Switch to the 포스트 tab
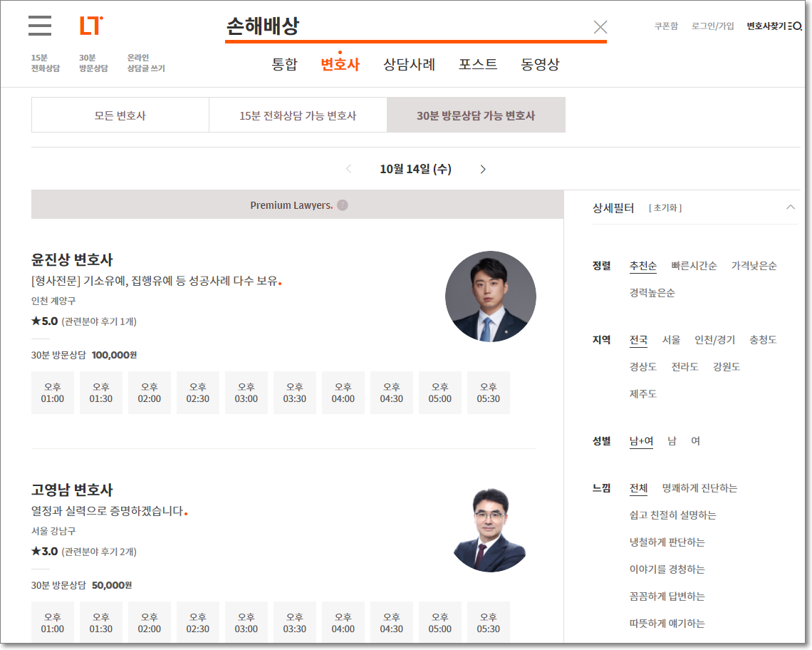Image resolution: width=812 pixels, height=650 pixels. pyautogui.click(x=477, y=64)
